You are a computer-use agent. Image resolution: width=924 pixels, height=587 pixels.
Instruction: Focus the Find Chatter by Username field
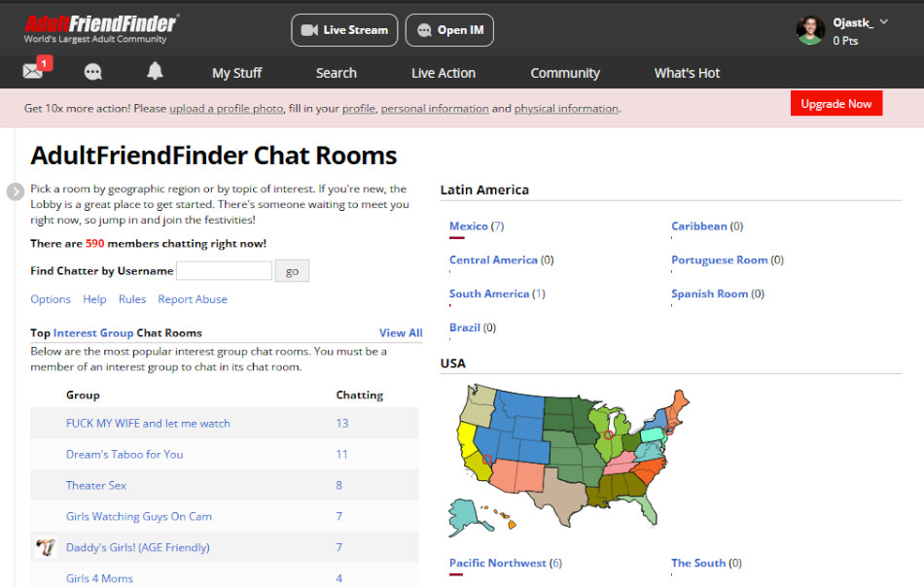(x=224, y=271)
